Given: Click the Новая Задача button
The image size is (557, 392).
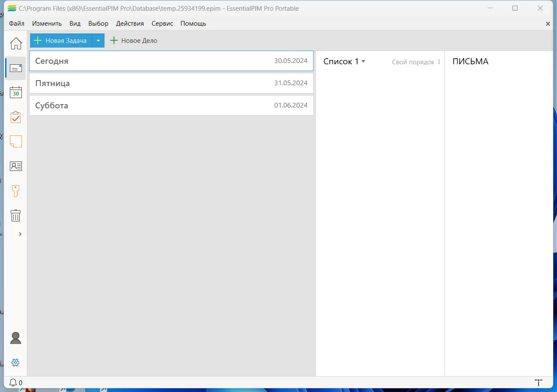Looking at the screenshot, I should [x=61, y=41].
